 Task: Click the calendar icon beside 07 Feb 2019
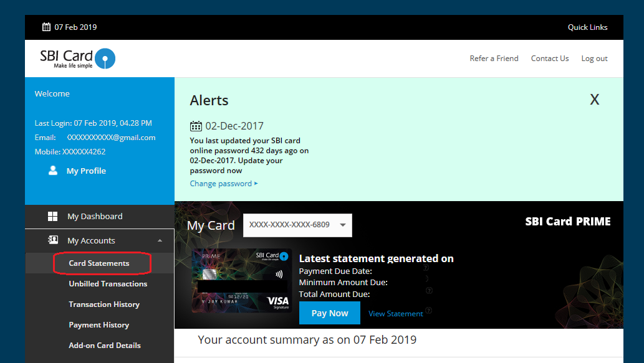click(46, 27)
